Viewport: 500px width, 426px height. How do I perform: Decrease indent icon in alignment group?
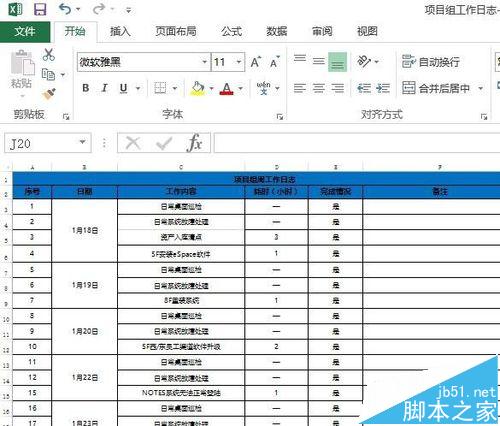click(364, 88)
